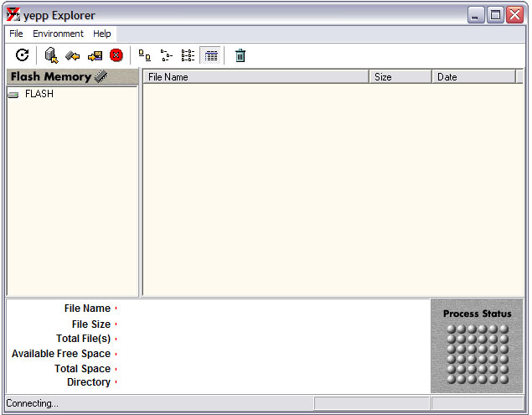The height and width of the screenshot is (415, 532).
Task: Minimize the yepp Explorer window
Action: pyautogui.click(x=476, y=15)
